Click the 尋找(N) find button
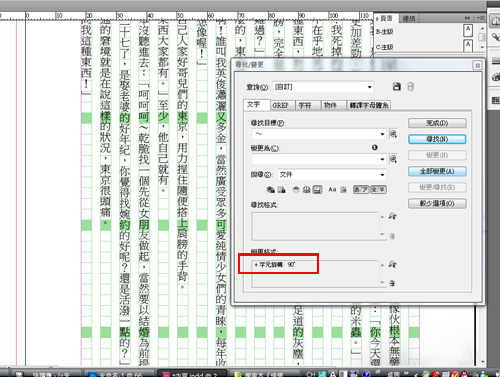The height and width of the screenshot is (377, 500). pyautogui.click(x=437, y=139)
